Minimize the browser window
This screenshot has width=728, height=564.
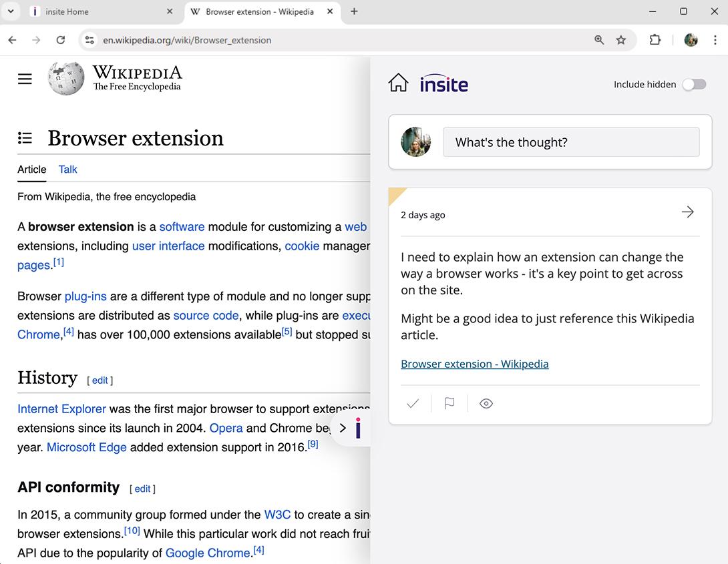[653, 11]
